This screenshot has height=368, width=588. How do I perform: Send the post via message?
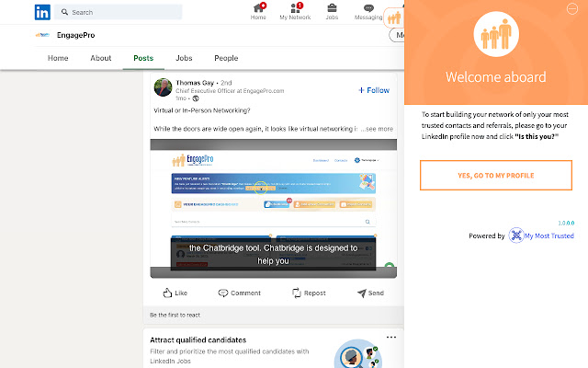tap(370, 293)
